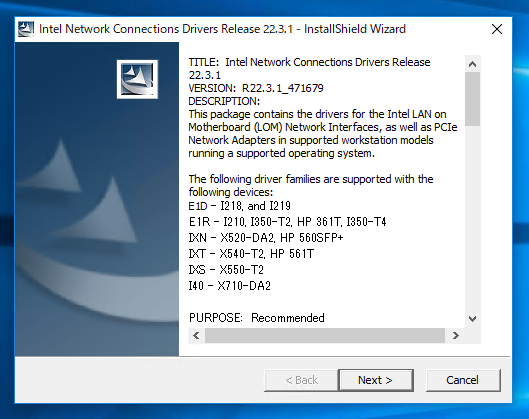
Task: Click the PURPOSE: Recommended text line
Action: pos(256,318)
